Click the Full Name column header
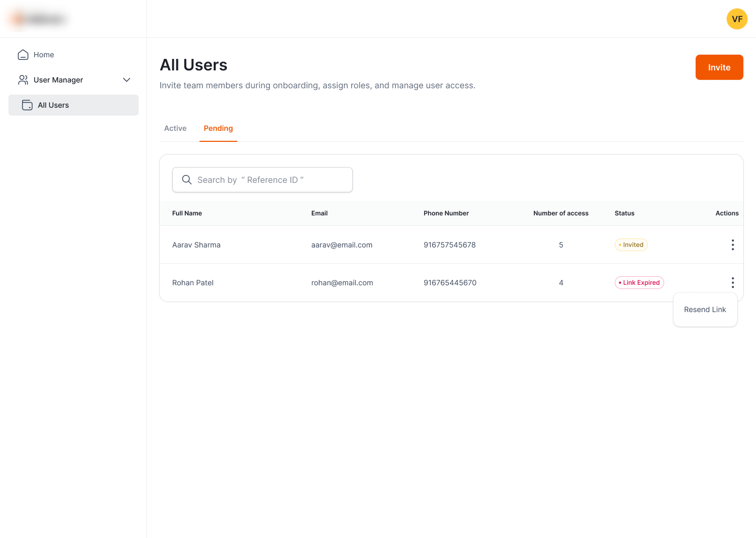Viewport: 756px width, 538px height. (x=187, y=213)
